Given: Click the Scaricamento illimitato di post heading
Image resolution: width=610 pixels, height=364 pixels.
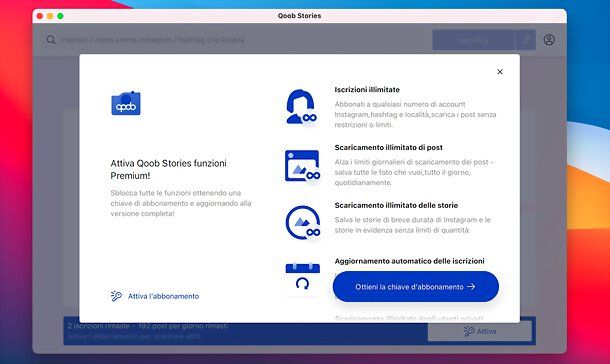Looking at the screenshot, I should click(x=388, y=147).
